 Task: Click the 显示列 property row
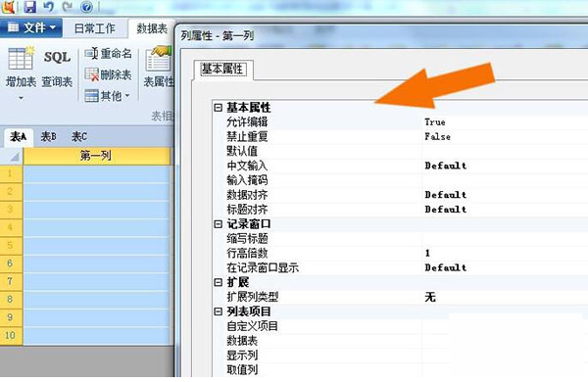coord(400,356)
